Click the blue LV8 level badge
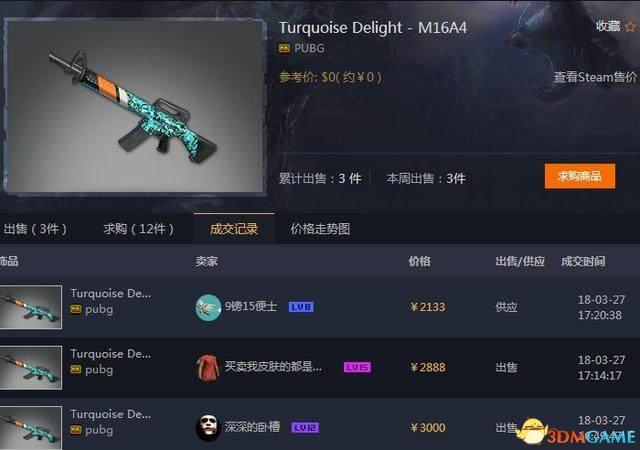This screenshot has height=450, width=640. [x=301, y=307]
